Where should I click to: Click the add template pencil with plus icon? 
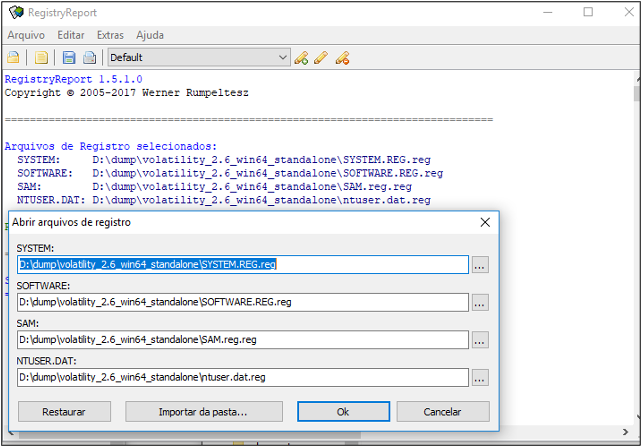301,58
